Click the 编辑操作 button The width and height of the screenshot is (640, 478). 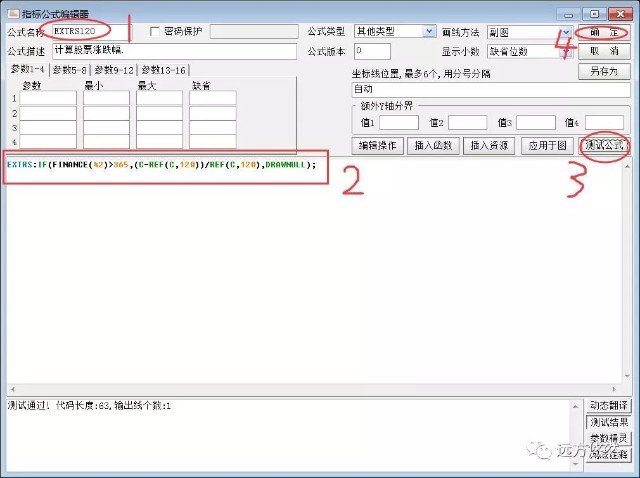coord(378,146)
